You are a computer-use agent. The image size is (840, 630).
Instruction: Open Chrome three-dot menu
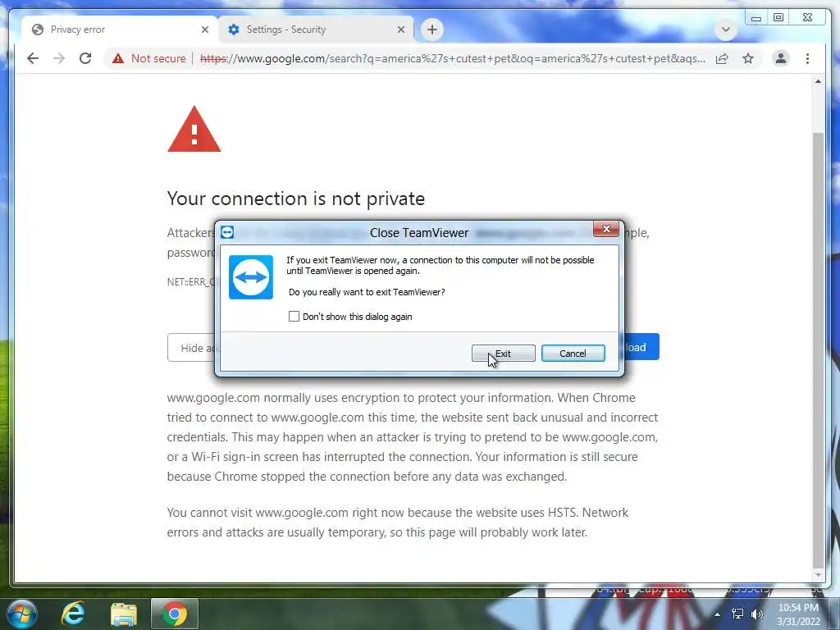pos(807,58)
